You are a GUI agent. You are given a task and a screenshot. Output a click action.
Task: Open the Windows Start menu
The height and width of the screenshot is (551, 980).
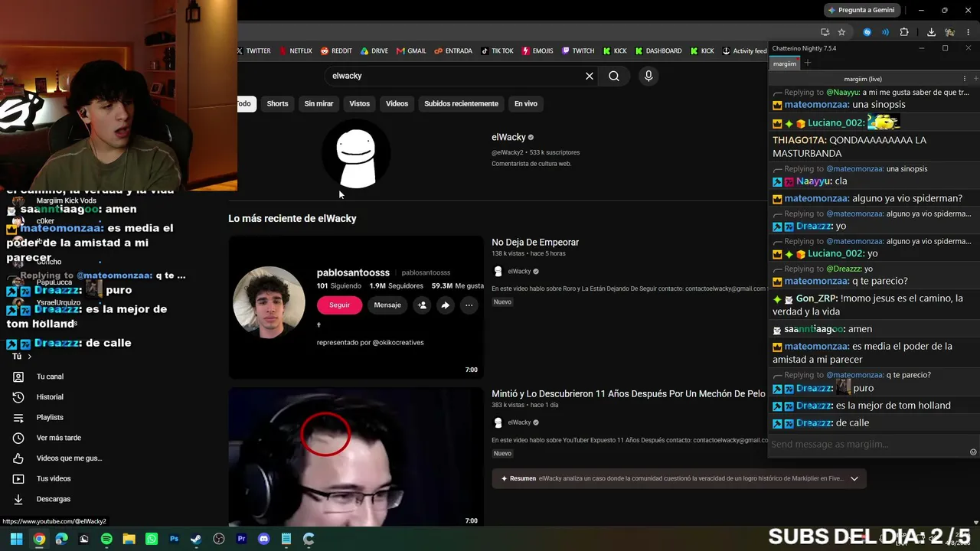(x=16, y=539)
